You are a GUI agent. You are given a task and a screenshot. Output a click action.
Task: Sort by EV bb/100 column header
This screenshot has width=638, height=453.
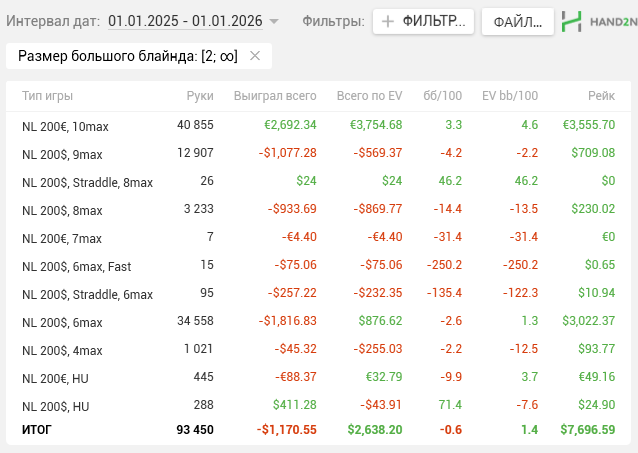point(510,96)
